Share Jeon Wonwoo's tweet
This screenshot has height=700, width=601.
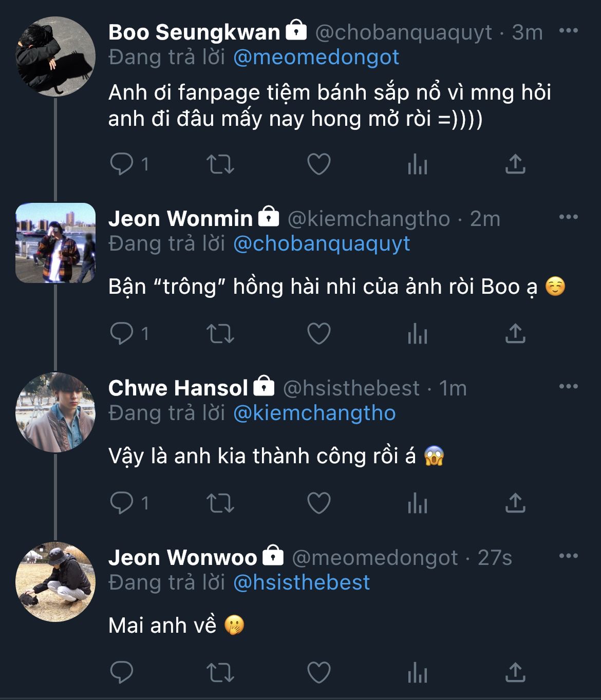515,673
